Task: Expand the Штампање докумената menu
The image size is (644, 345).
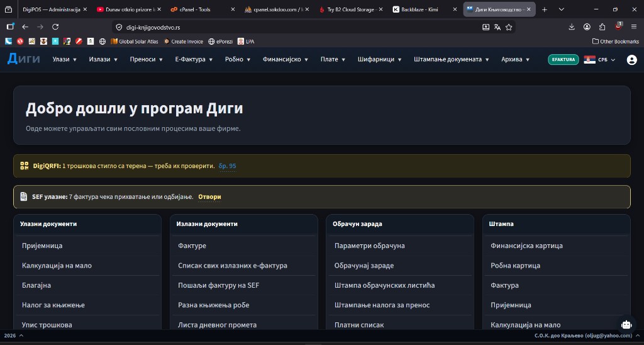Action: [452, 59]
